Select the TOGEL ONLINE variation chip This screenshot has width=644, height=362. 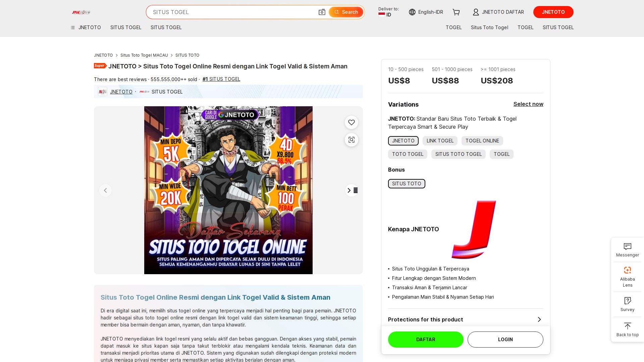tap(482, 141)
